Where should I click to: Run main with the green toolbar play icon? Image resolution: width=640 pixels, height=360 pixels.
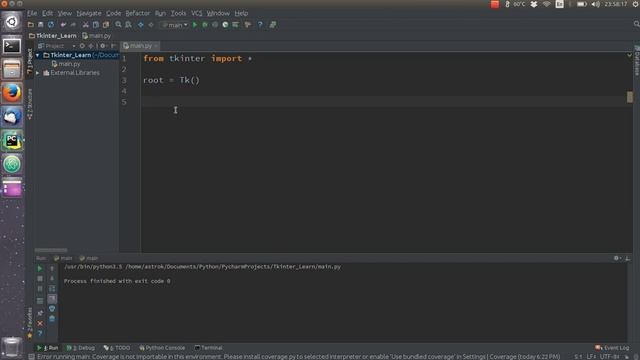coord(195,25)
